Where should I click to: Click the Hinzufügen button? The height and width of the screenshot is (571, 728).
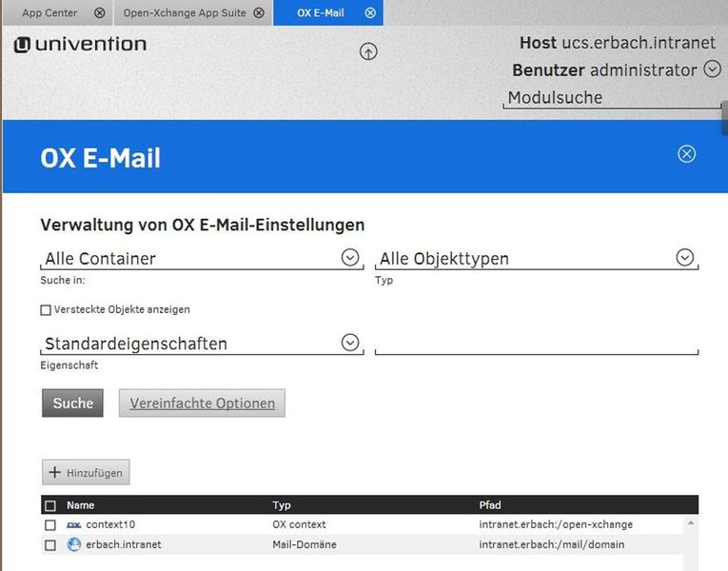pyautogui.click(x=86, y=473)
